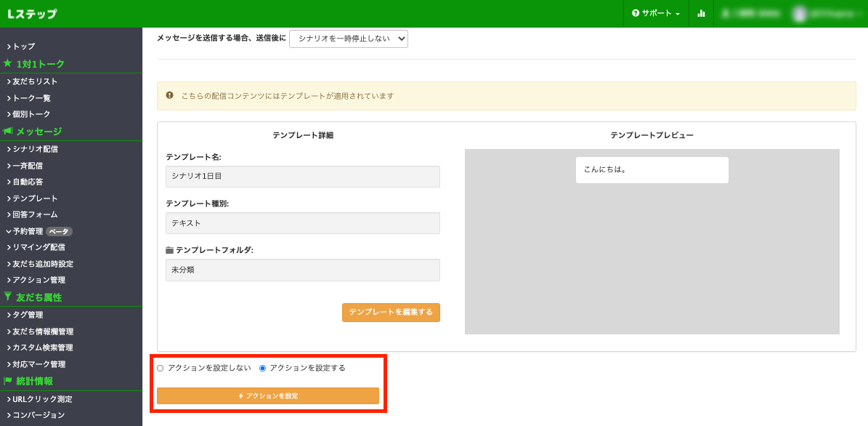
Task: Select the 友だち属性 filter icon
Action: (x=9, y=297)
